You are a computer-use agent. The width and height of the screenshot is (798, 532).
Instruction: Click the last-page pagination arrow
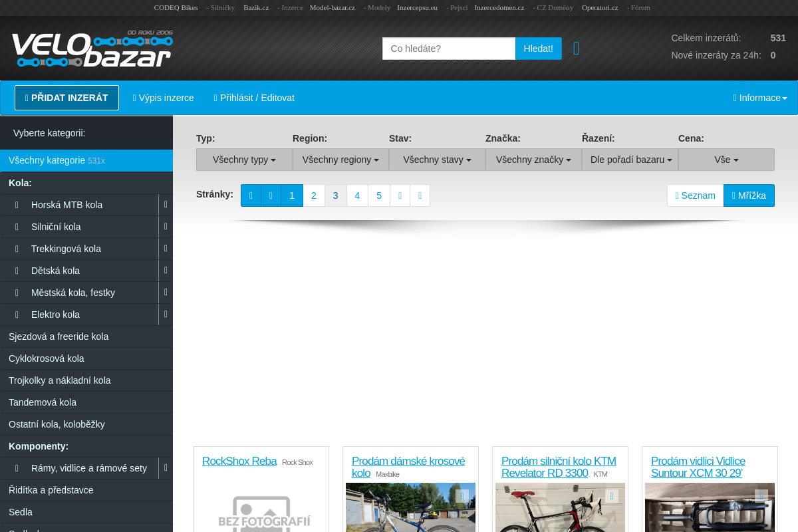click(420, 196)
